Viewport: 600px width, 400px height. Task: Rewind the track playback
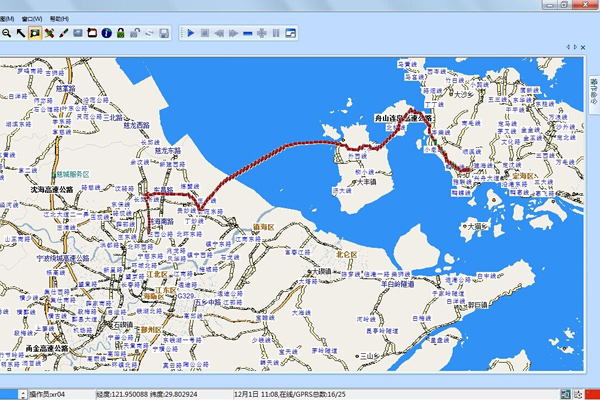pyautogui.click(x=218, y=33)
